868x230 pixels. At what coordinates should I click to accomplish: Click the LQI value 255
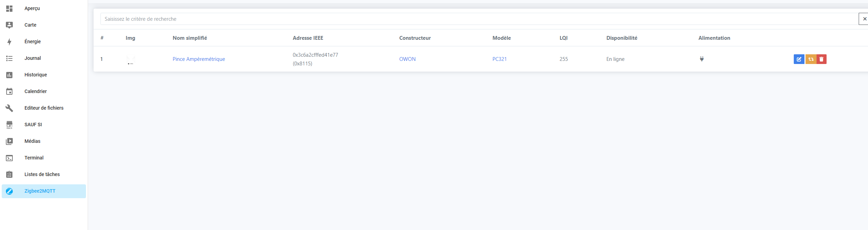tap(564, 59)
